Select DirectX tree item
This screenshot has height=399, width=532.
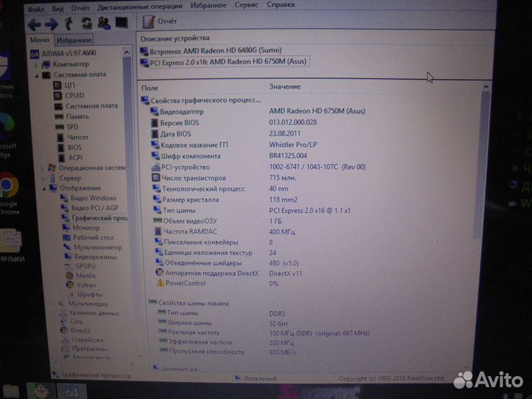(75, 330)
